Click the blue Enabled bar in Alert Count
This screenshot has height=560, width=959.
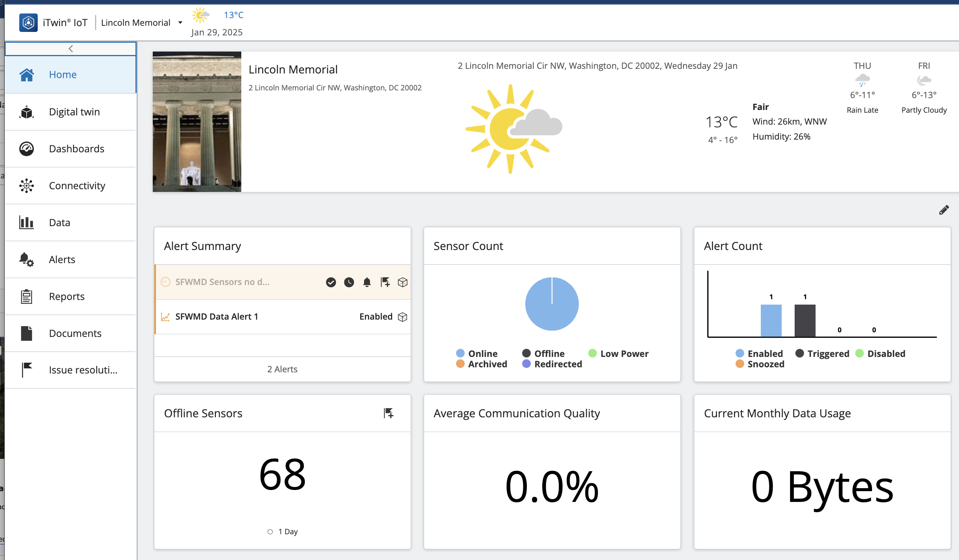(x=771, y=320)
